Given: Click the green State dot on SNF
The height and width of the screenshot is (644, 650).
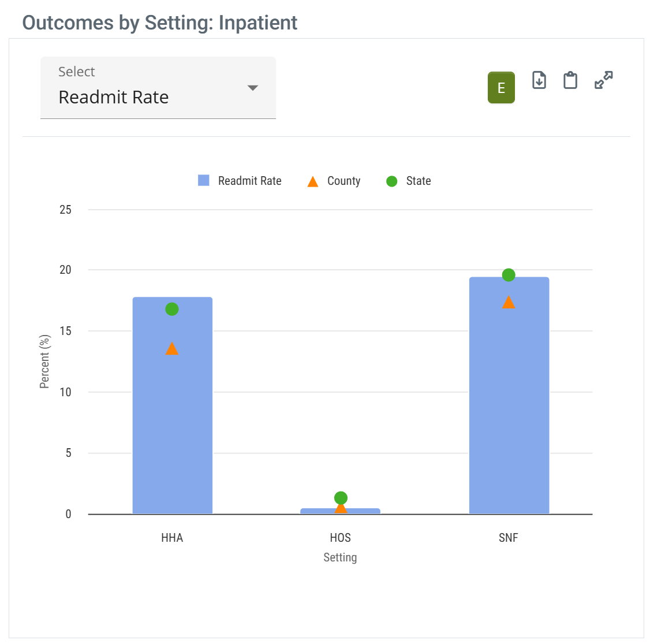Looking at the screenshot, I should 509,275.
